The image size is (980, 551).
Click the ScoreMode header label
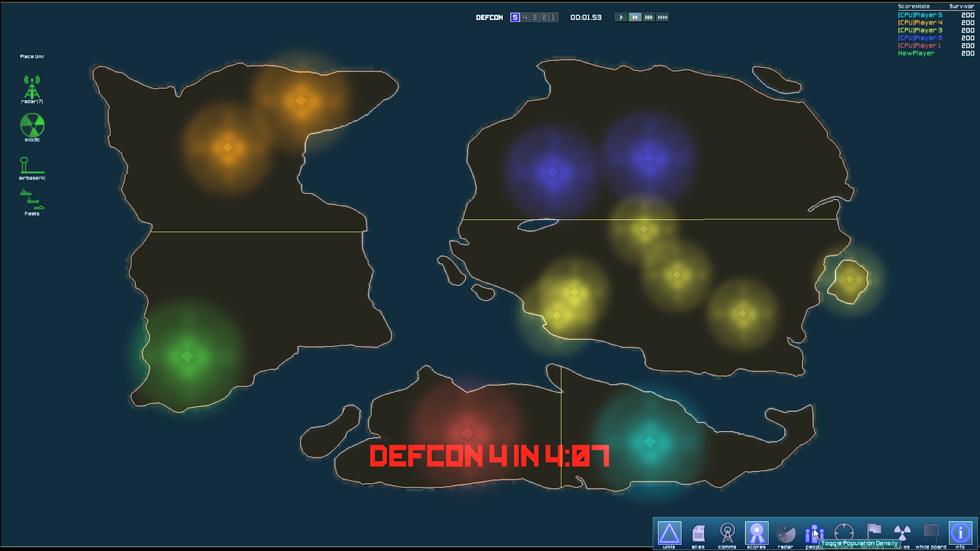(914, 6)
